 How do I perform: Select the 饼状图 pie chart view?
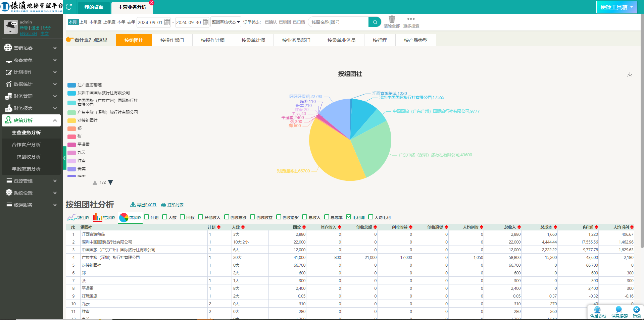pos(130,217)
